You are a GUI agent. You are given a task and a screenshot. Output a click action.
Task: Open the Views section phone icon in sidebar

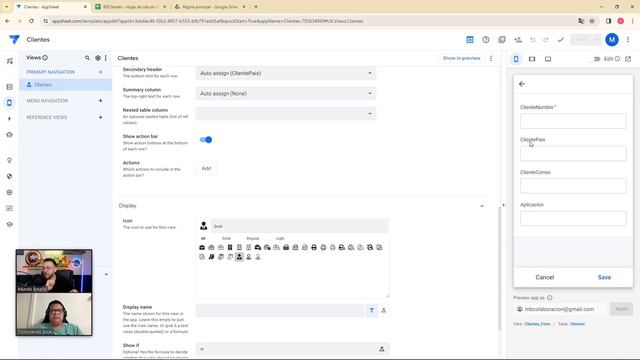[x=9, y=103]
